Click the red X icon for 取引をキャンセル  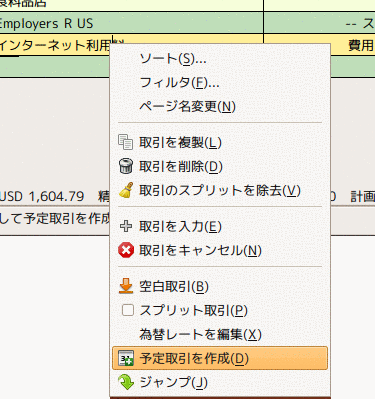[x=126, y=250]
